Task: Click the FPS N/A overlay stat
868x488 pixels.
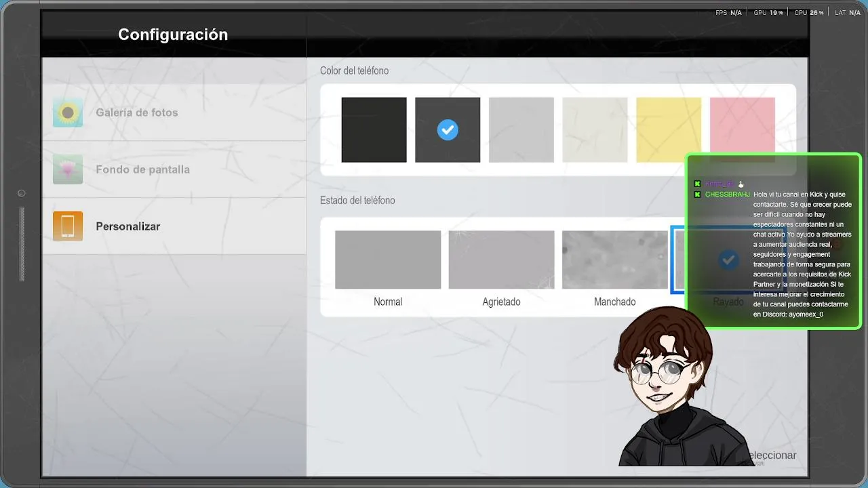Action: pyautogui.click(x=729, y=13)
